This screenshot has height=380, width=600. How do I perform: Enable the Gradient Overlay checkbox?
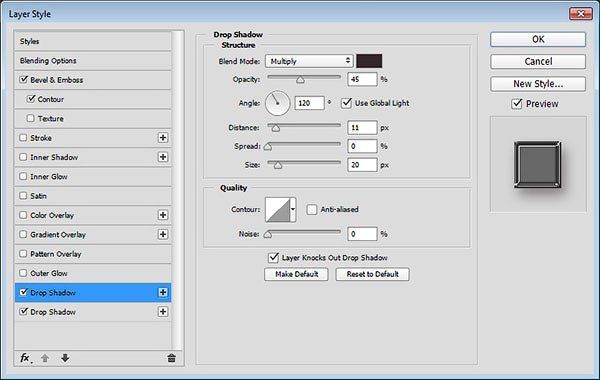[x=23, y=234]
